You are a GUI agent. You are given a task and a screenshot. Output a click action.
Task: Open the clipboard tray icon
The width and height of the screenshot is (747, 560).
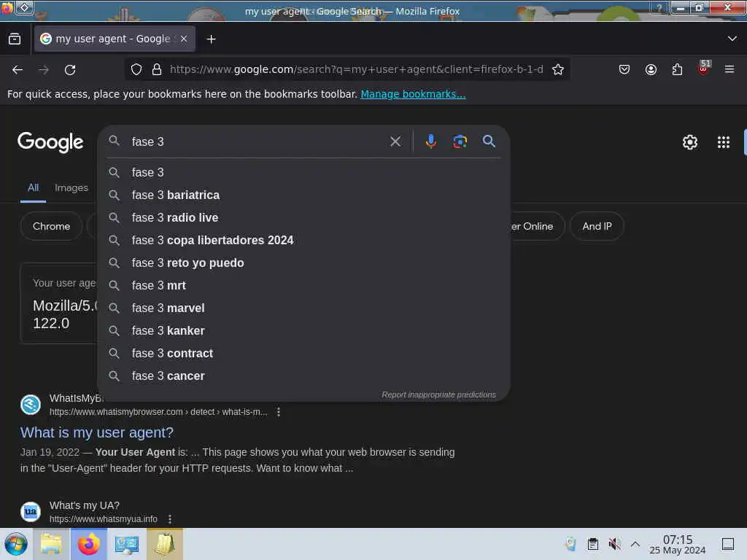tap(592, 544)
